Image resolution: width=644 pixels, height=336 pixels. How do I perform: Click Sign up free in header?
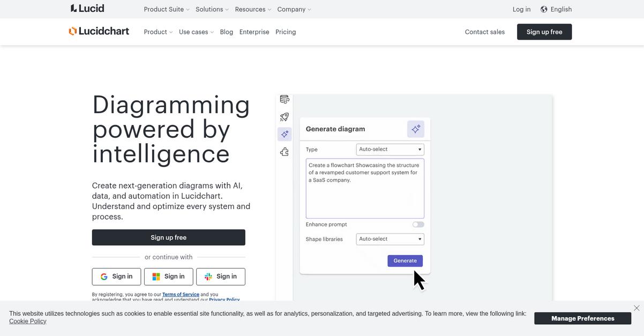544,32
